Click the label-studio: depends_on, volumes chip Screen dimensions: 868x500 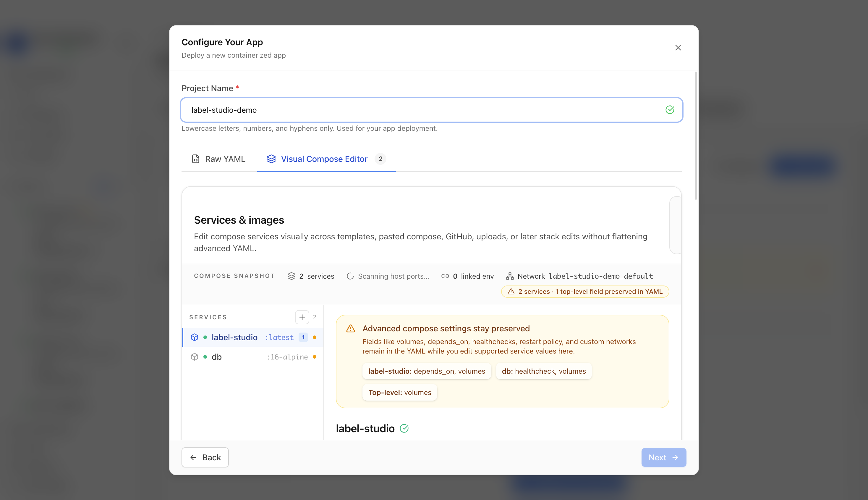[x=426, y=371]
